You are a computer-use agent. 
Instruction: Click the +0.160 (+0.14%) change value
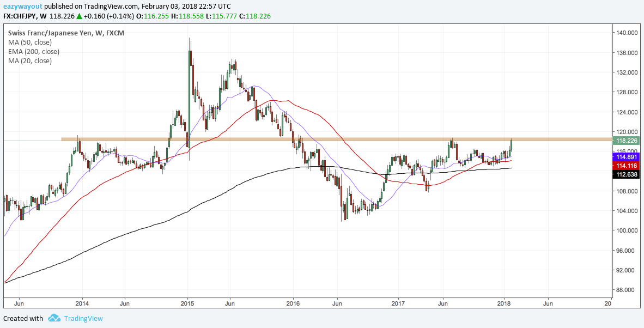tap(108, 16)
